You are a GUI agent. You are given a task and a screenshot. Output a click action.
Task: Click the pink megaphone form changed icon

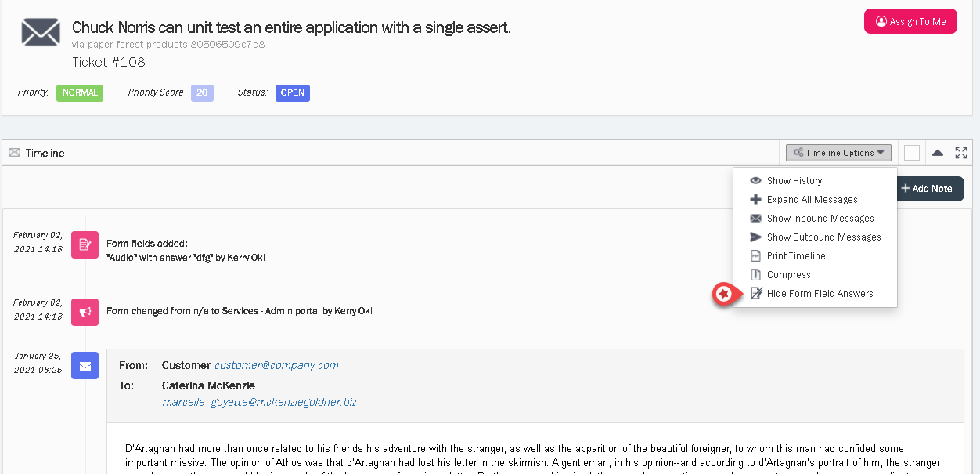(85, 311)
